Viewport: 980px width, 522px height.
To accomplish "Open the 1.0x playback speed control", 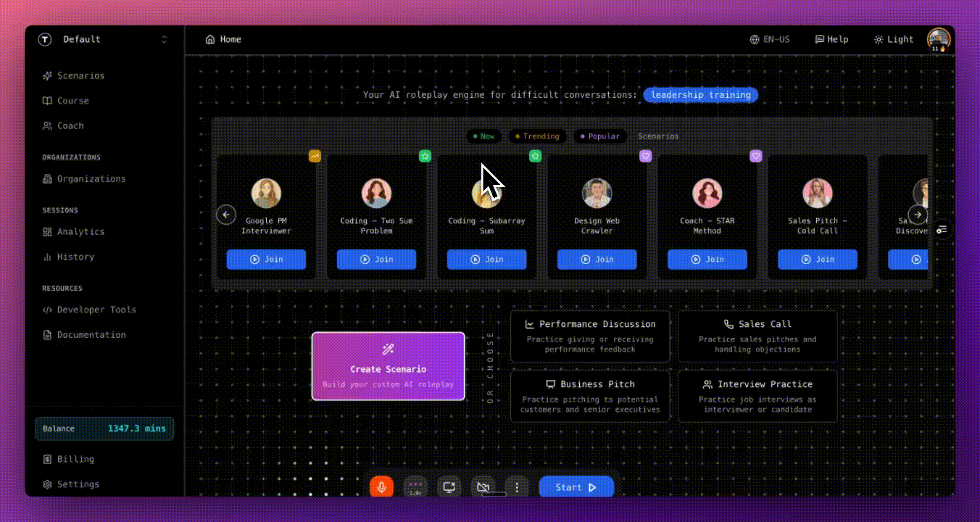I will click(415, 487).
